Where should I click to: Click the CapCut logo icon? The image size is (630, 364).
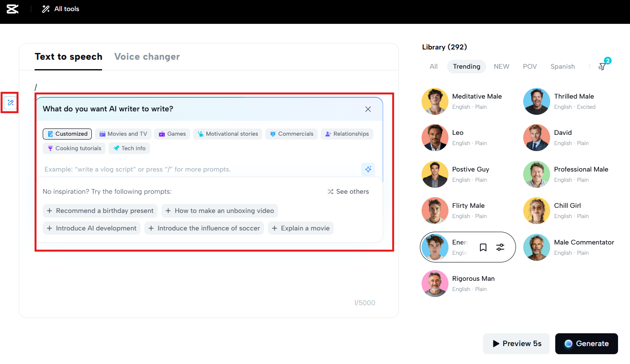(12, 9)
